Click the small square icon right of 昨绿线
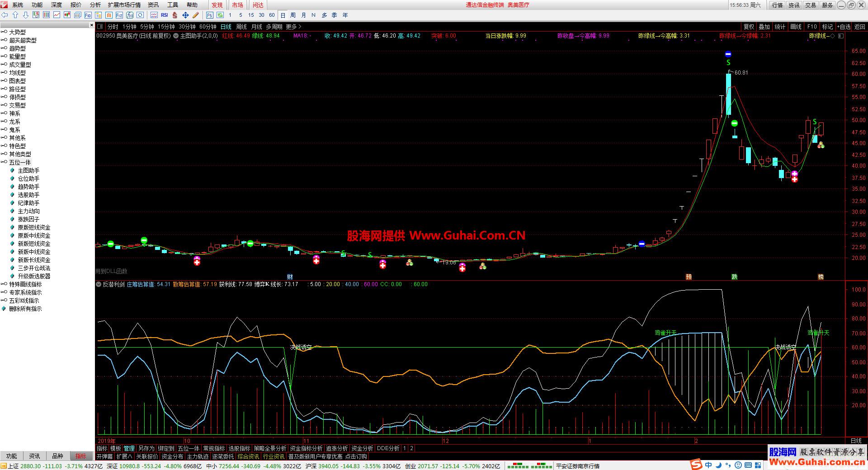The width and height of the screenshot is (868, 470). [x=841, y=36]
